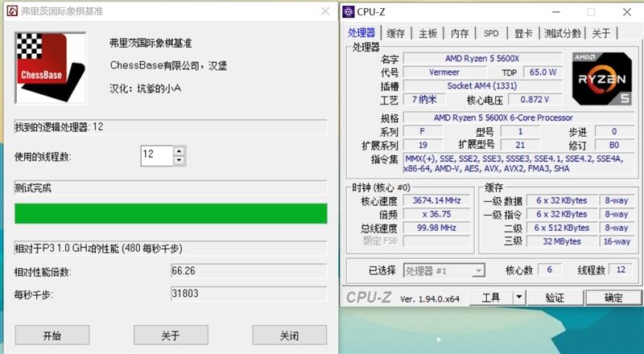Open the 关于 tab in CPU-Z
Viewport: 644px width, 354px height.
pos(601,33)
